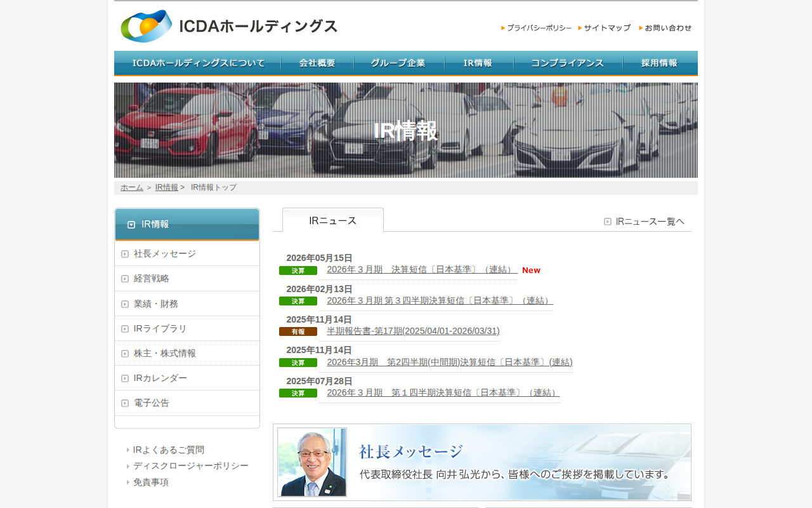Open the グループ企業 navigation menu
Viewport: 812px width, 508px height.
coord(399,63)
